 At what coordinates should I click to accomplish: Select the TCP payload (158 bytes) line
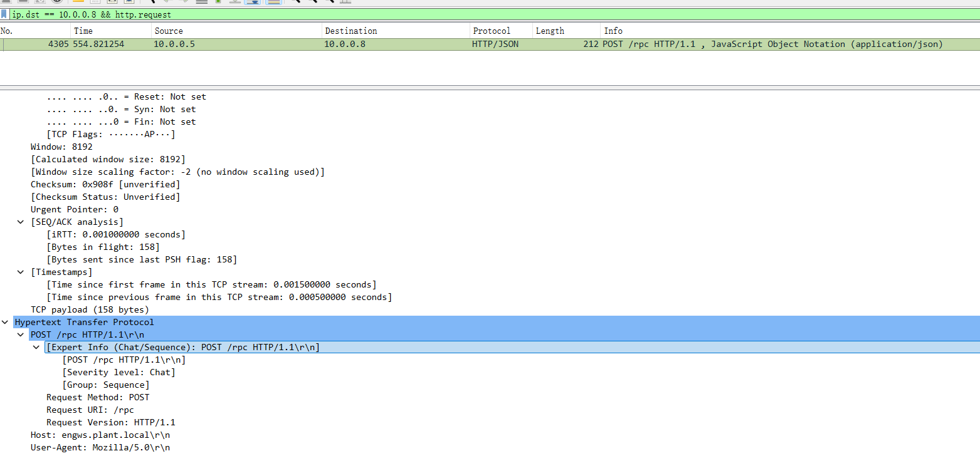tap(90, 309)
